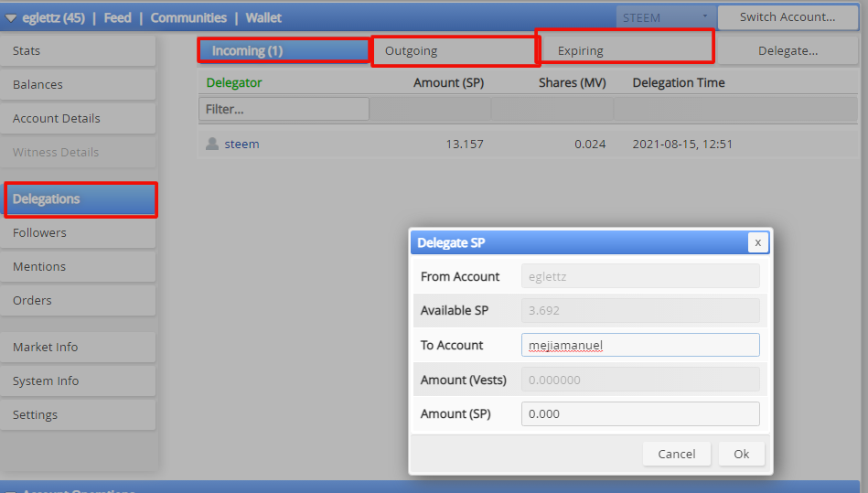Cancel the Delegate SP dialog
The image size is (868, 493).
pos(677,454)
